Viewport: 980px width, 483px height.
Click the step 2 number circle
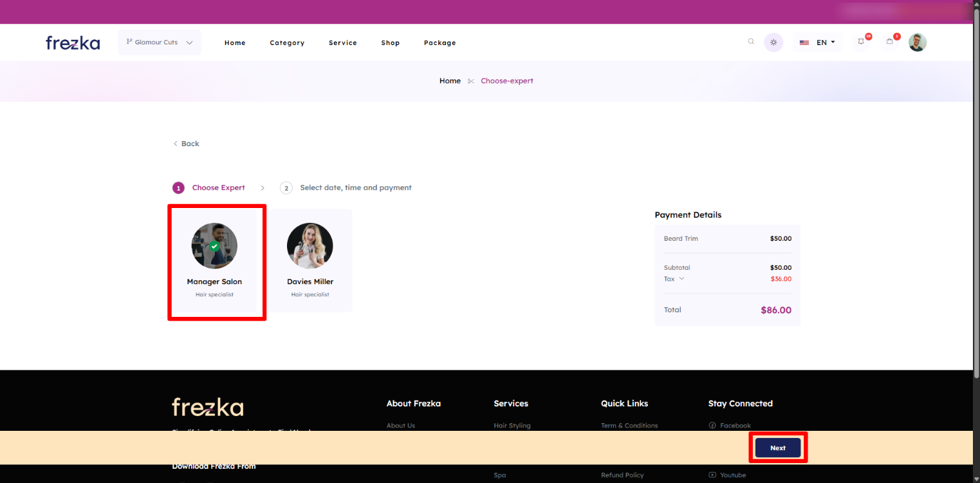(x=286, y=188)
